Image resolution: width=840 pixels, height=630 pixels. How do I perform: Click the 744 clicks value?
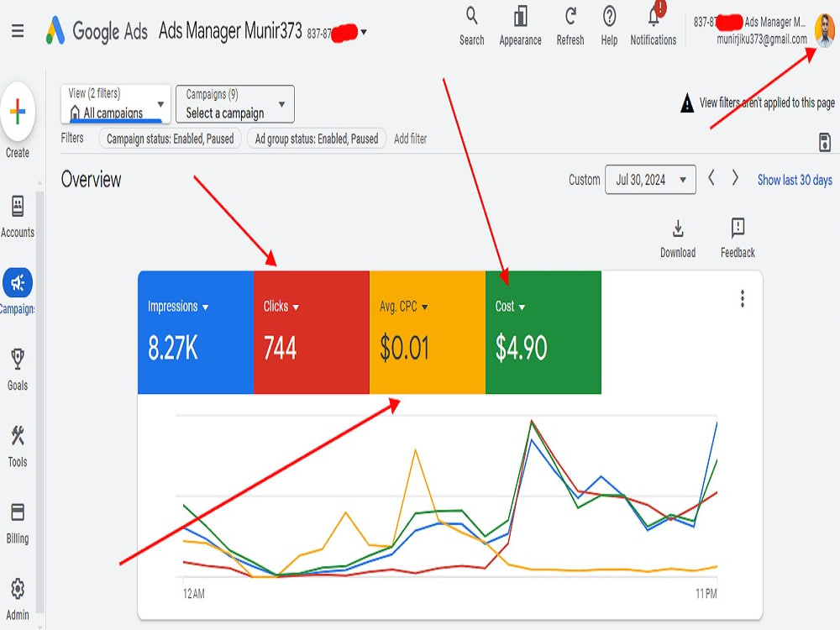280,349
